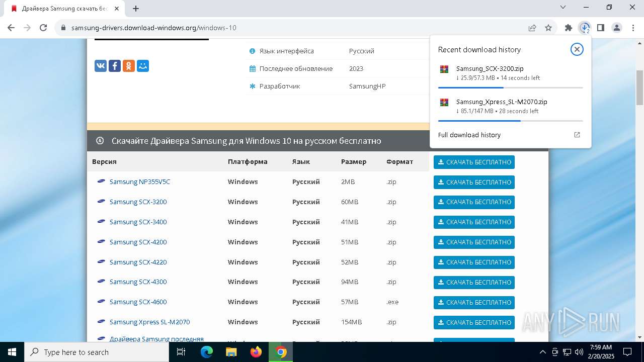
Task: Open the network icon in tray
Action: 567,352
